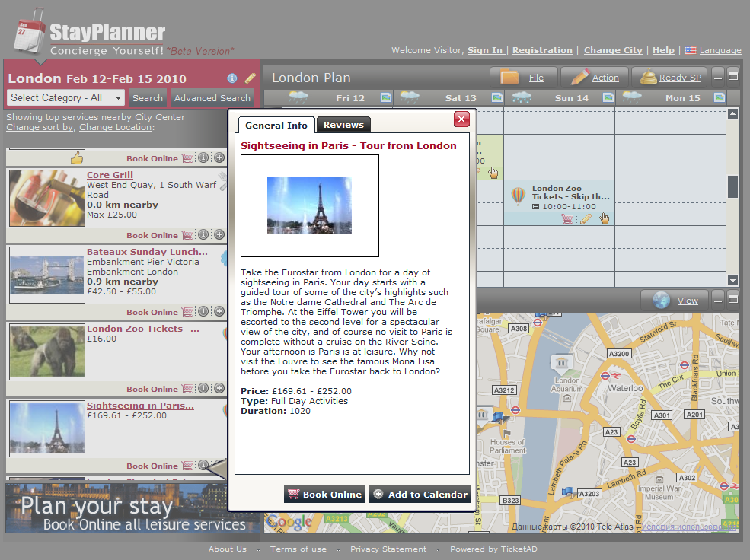
Task: Click the calendar scrollbar up arrow
Action: pos(732,113)
